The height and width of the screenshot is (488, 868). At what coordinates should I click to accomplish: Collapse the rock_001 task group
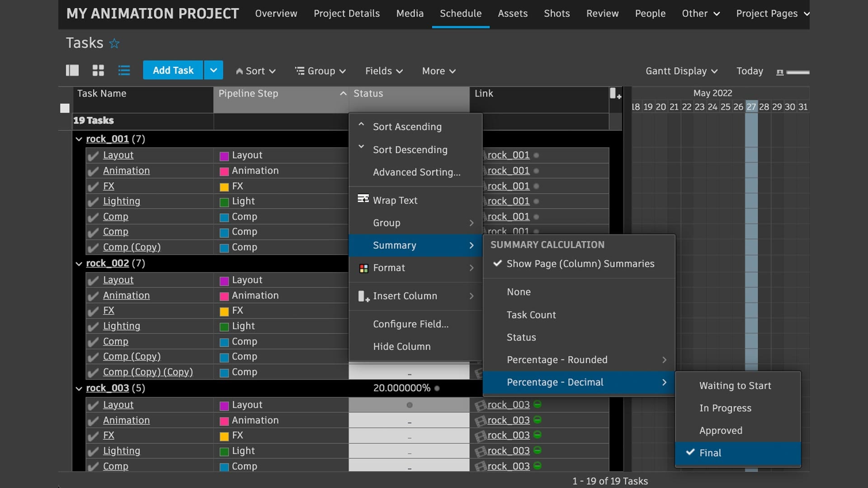point(79,139)
